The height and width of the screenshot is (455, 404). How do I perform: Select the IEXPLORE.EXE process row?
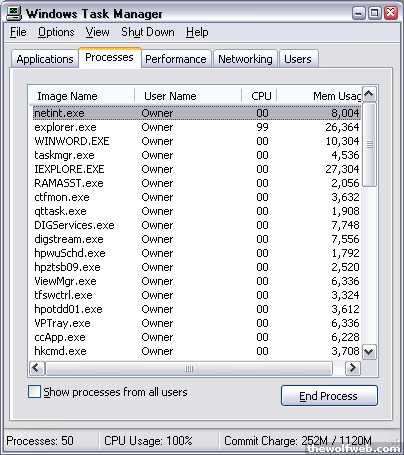point(197,169)
